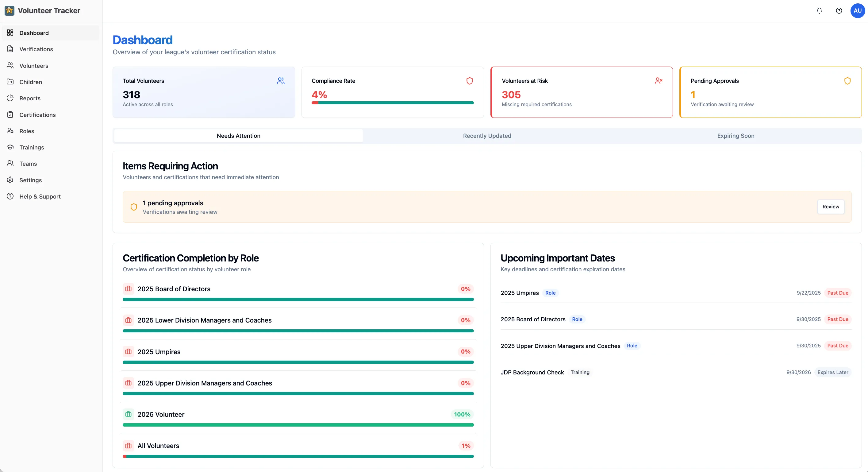Select the Expiring Soon tab

[735, 136]
